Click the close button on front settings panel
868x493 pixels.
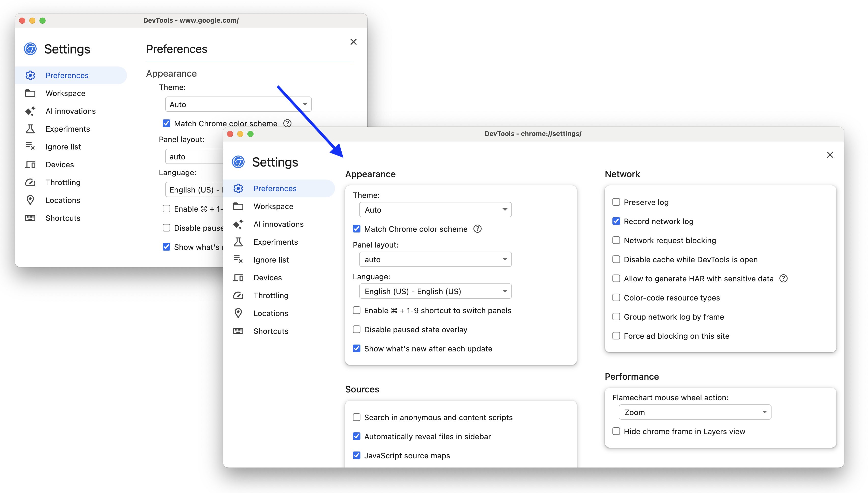click(830, 154)
